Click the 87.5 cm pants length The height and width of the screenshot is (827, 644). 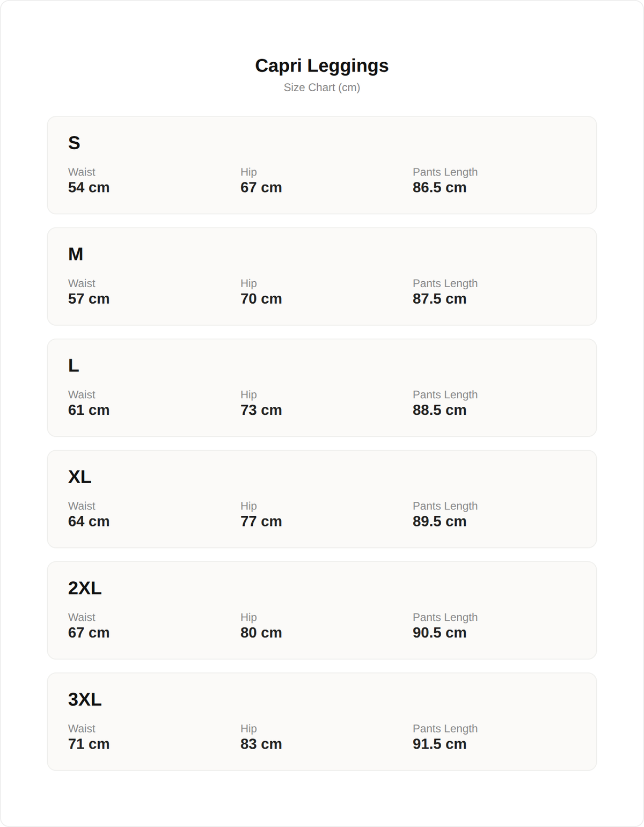point(439,299)
